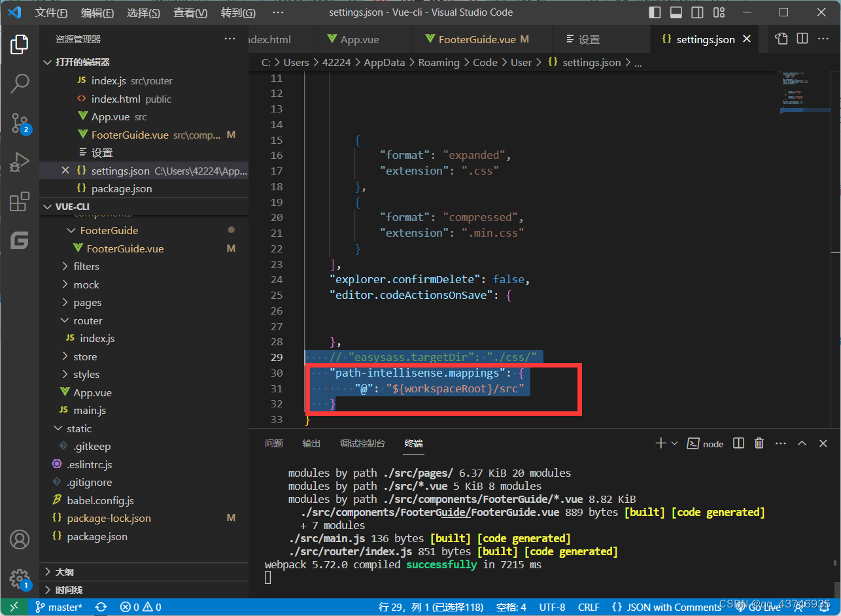
Task: Switch to the Problems panel tab
Action: [x=274, y=443]
